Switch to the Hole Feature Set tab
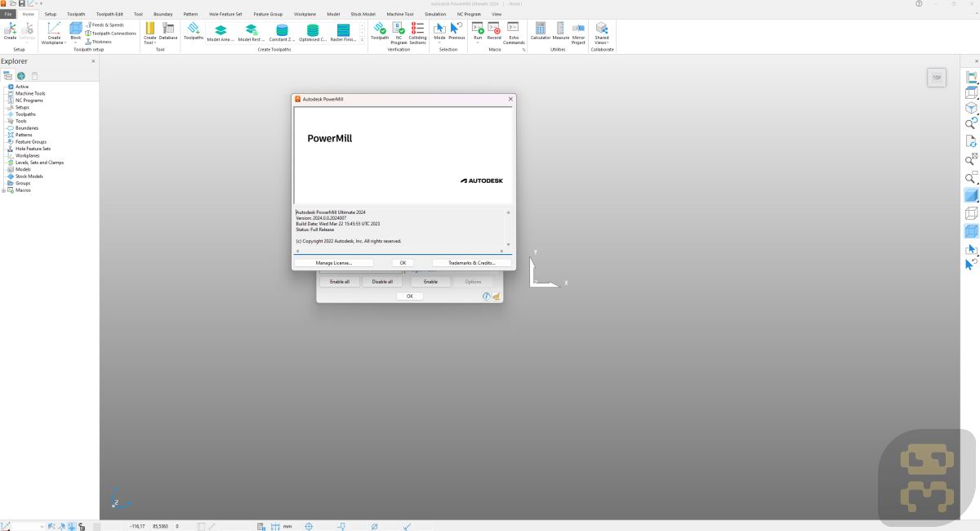The image size is (980, 531). click(x=225, y=14)
